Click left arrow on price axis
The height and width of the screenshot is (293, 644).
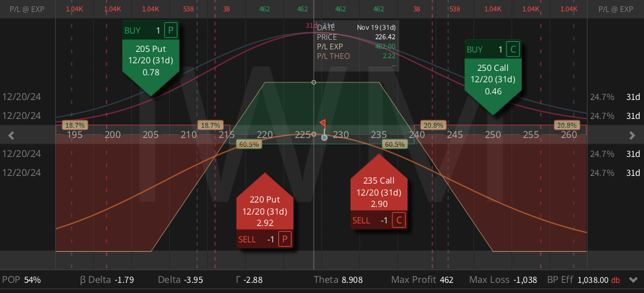11,135
